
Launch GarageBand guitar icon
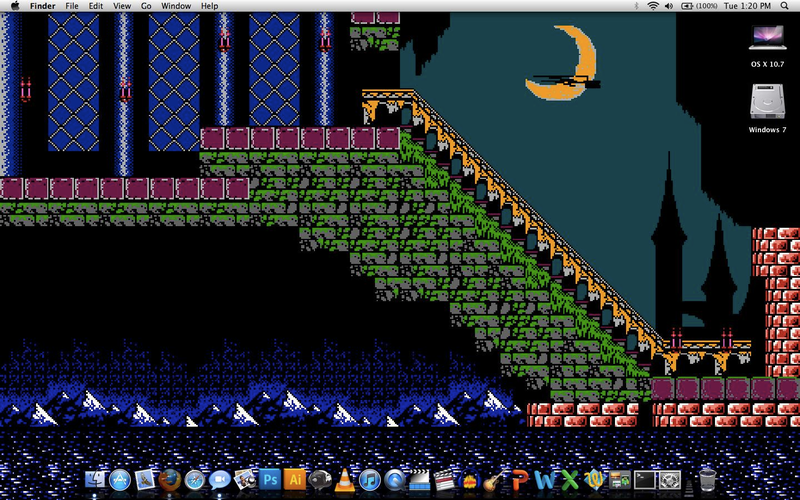click(494, 480)
